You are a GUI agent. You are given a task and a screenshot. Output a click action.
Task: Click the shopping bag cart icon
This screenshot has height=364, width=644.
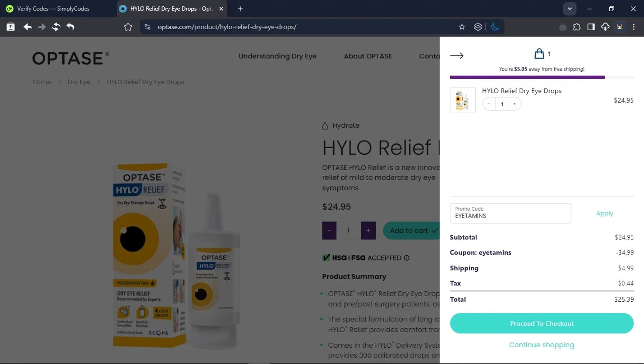tap(539, 54)
